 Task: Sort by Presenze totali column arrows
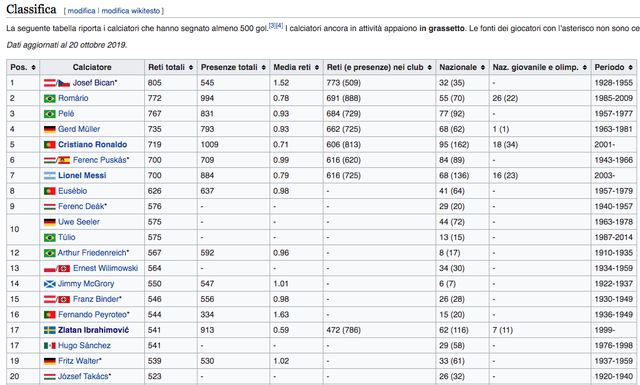point(263,67)
